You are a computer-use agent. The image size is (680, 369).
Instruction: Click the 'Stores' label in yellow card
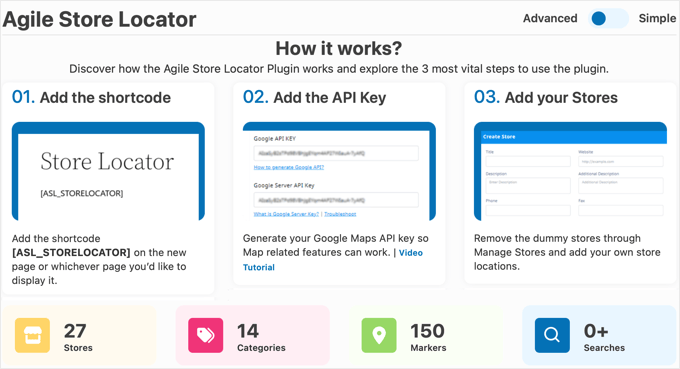(78, 348)
